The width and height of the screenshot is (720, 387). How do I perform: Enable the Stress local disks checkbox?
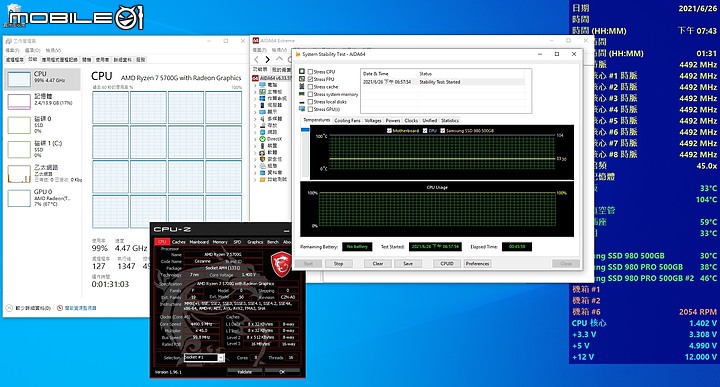tap(310, 102)
